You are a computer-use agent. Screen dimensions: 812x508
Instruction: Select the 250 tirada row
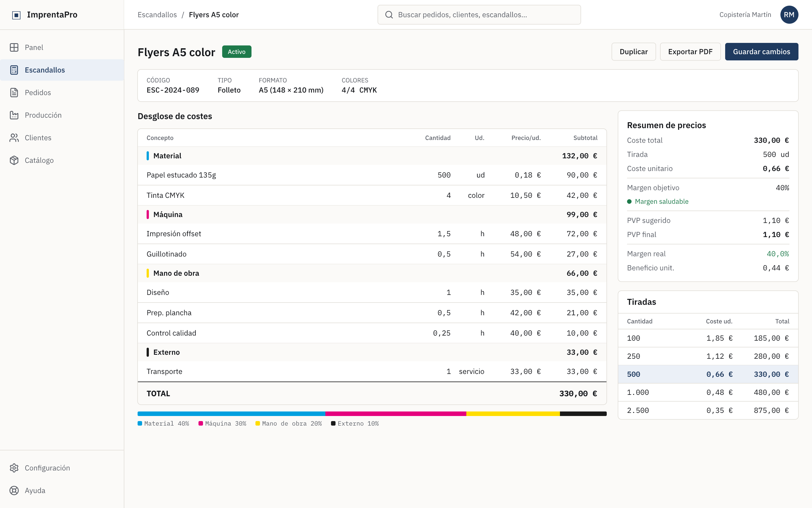click(708, 356)
